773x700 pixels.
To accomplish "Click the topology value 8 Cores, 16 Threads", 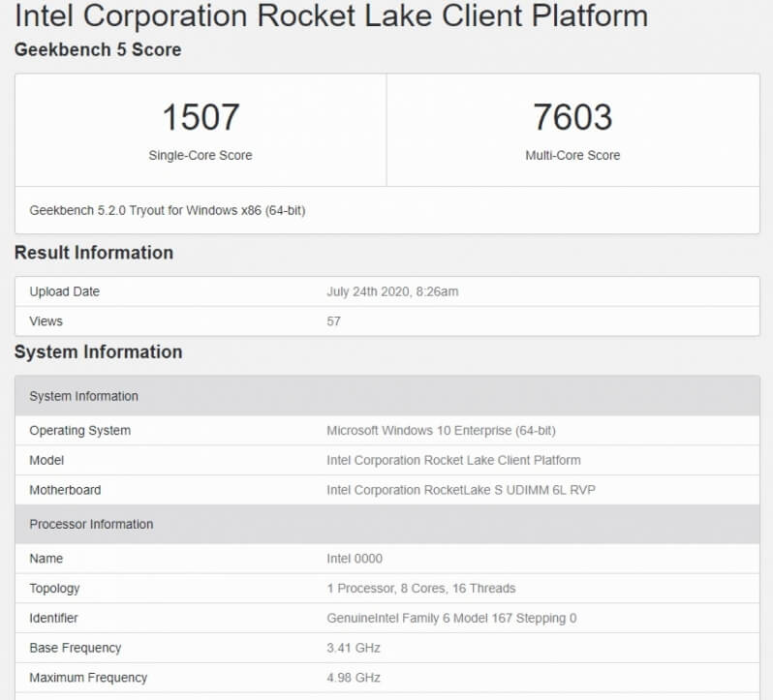I will point(420,588).
